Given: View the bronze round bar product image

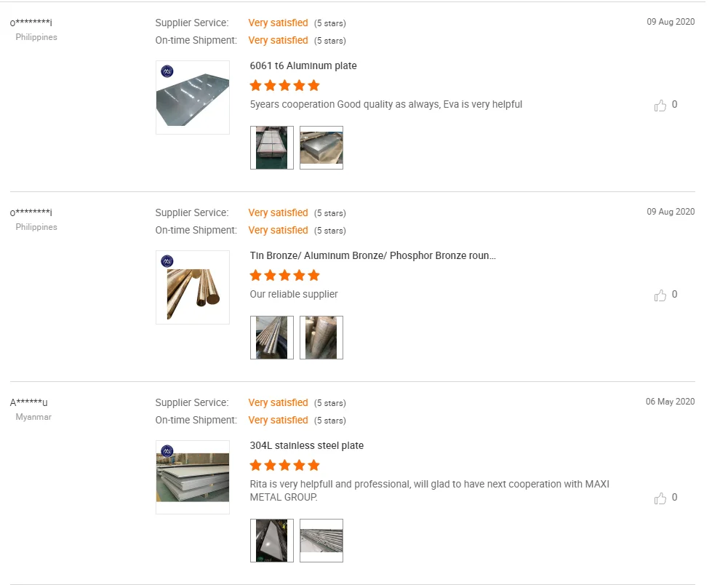Looking at the screenshot, I should [x=193, y=287].
